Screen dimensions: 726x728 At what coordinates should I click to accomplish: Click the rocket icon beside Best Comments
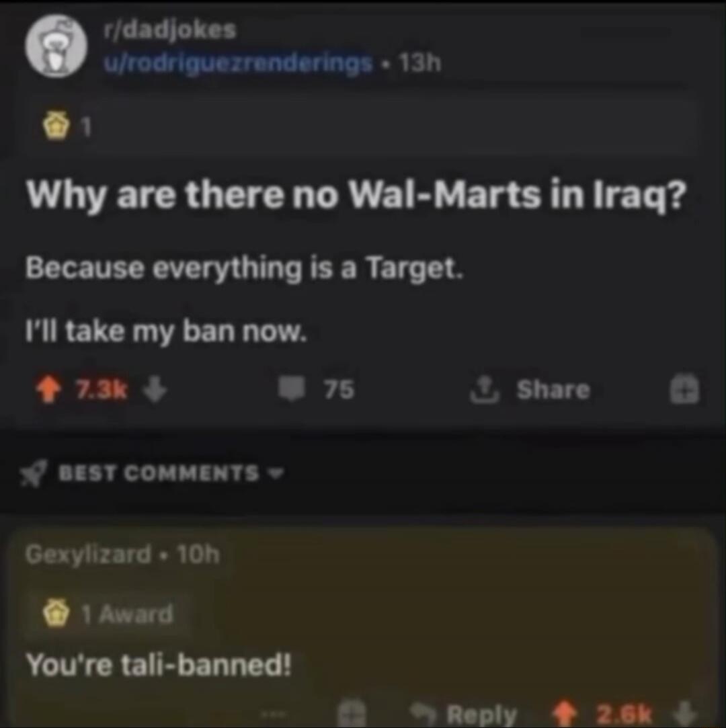click(34, 474)
